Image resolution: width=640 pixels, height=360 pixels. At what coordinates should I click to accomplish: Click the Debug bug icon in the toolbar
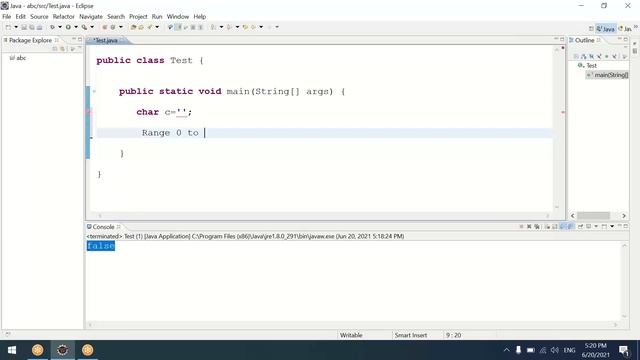[x=53, y=27]
